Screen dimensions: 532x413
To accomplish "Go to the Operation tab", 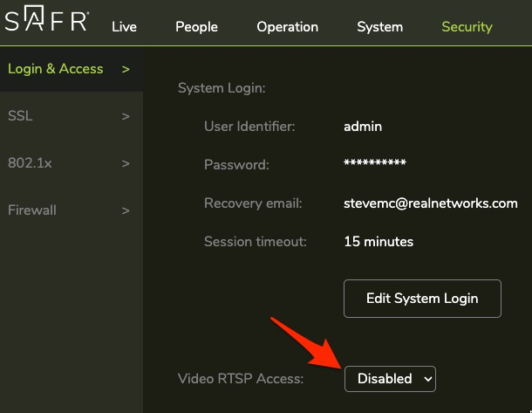I will (x=287, y=27).
